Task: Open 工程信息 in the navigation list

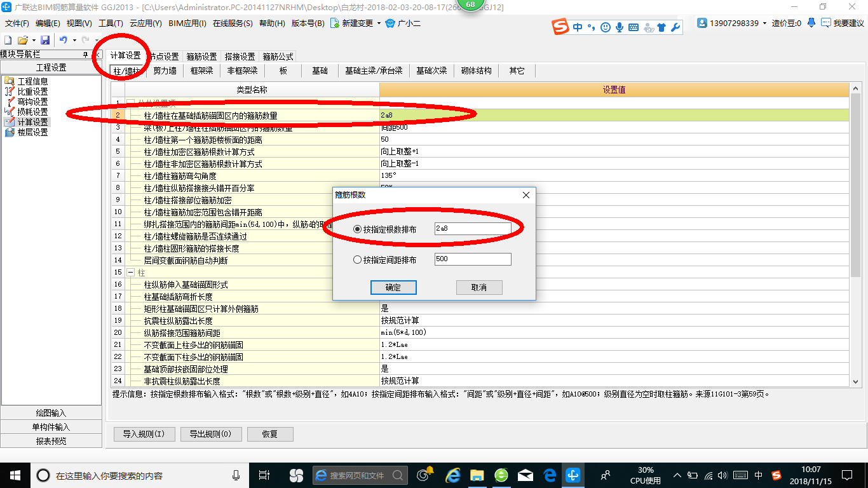Action: [32, 81]
